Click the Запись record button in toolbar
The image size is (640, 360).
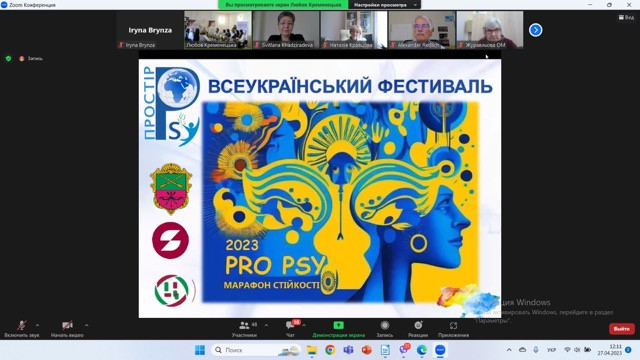coord(384,329)
